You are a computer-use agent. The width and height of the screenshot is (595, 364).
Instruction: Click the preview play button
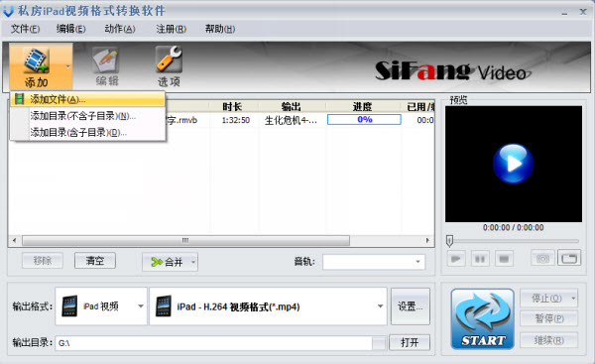pos(456,259)
